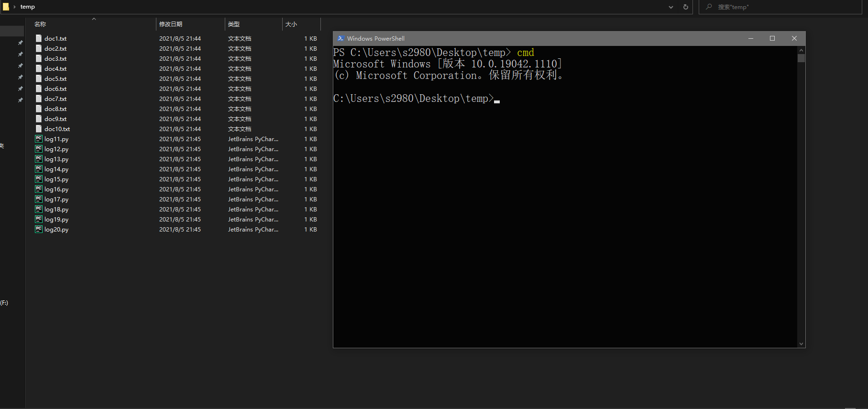Select the log11.py file name
The image size is (868, 409).
pyautogui.click(x=56, y=139)
